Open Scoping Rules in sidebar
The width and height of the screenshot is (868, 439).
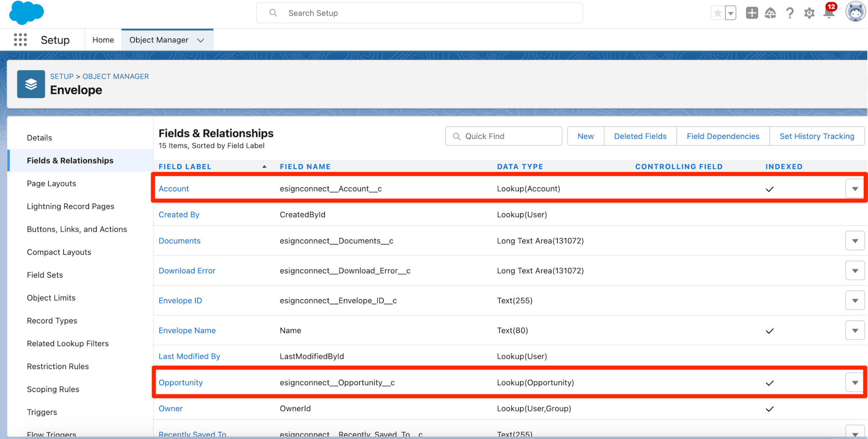(53, 389)
